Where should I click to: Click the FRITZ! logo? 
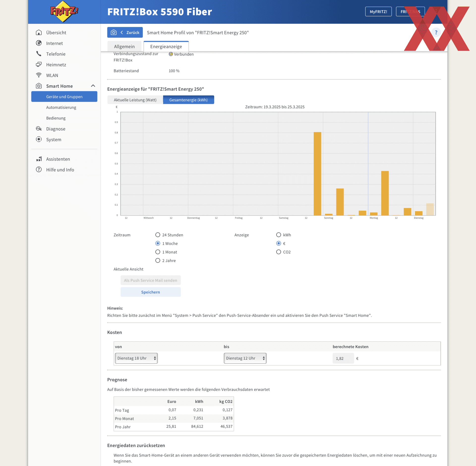pyautogui.click(x=64, y=11)
